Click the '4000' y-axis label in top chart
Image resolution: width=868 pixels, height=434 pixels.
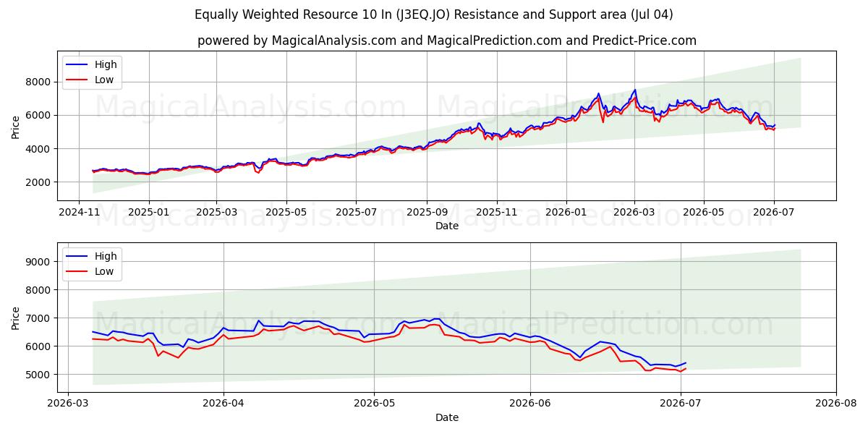[x=40, y=149]
